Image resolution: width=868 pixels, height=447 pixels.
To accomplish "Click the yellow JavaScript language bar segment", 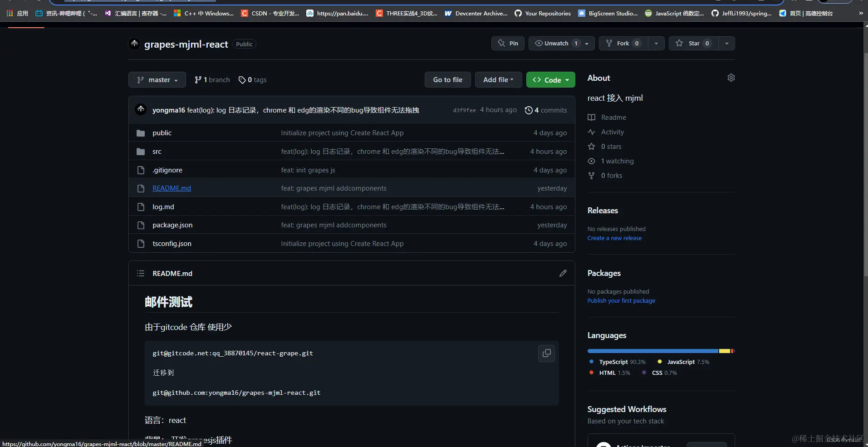I will [725, 351].
